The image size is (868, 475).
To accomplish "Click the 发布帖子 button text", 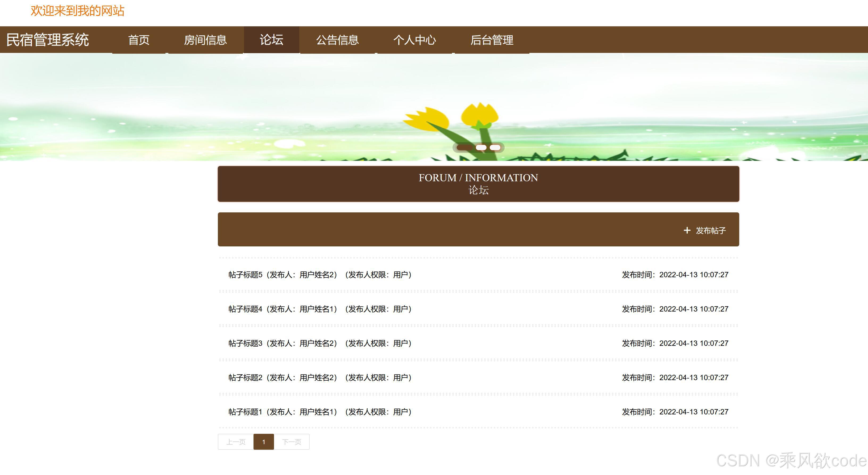I will pos(711,231).
